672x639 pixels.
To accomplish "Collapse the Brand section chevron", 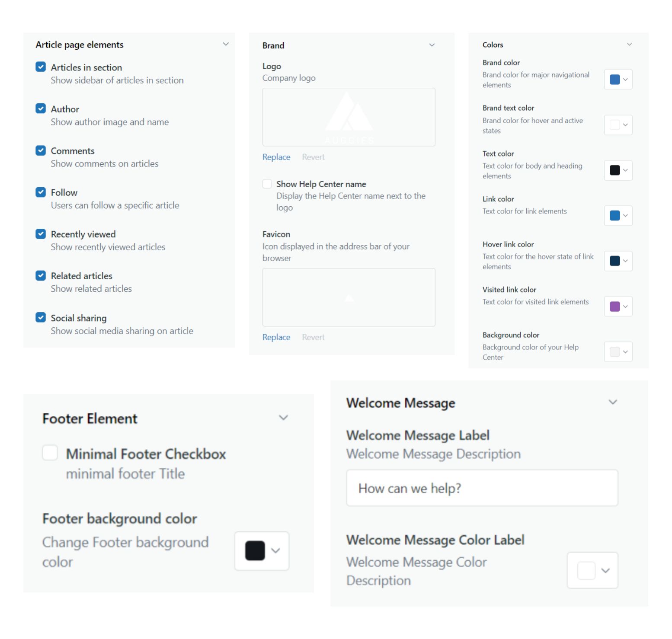I will [432, 45].
